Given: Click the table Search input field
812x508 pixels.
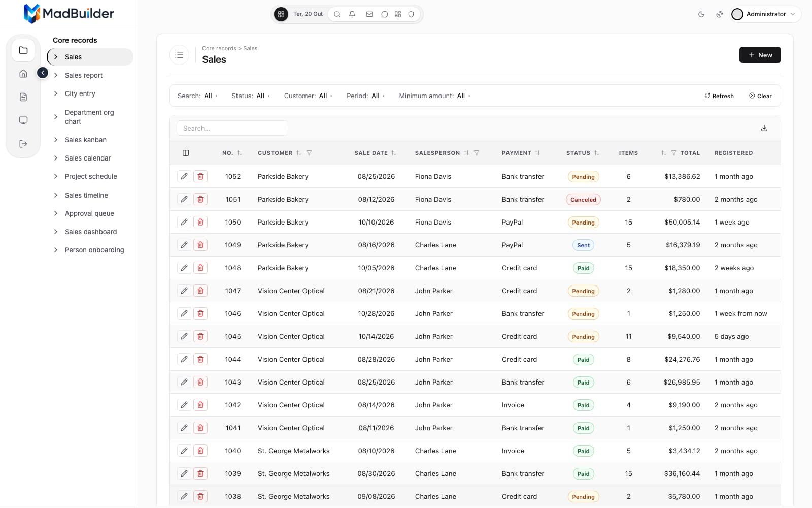Looking at the screenshot, I should click(232, 128).
